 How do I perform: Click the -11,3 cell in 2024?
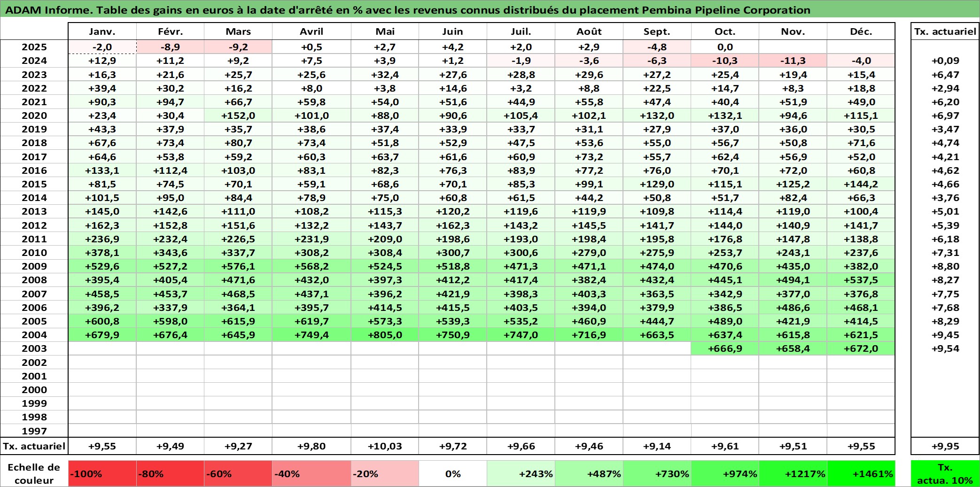pos(793,61)
